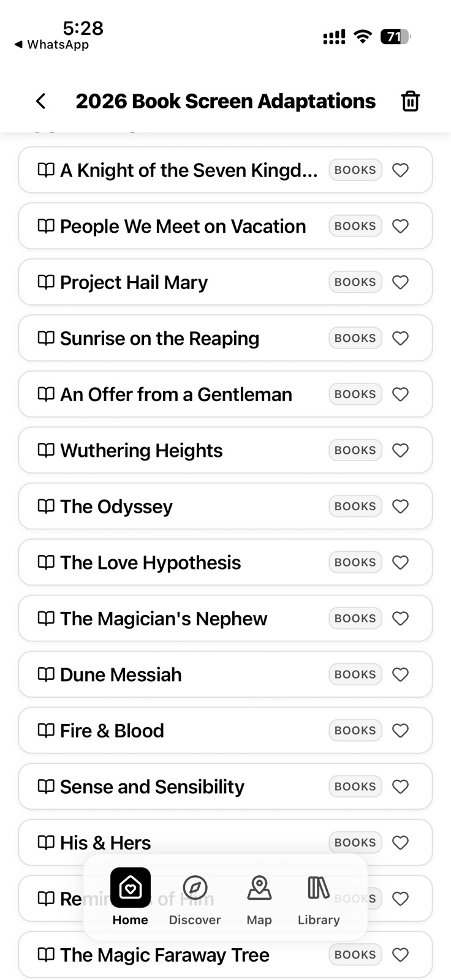The width and height of the screenshot is (451, 980).
Task: Favorite Project Hail Mary with heart
Action: coord(400,282)
